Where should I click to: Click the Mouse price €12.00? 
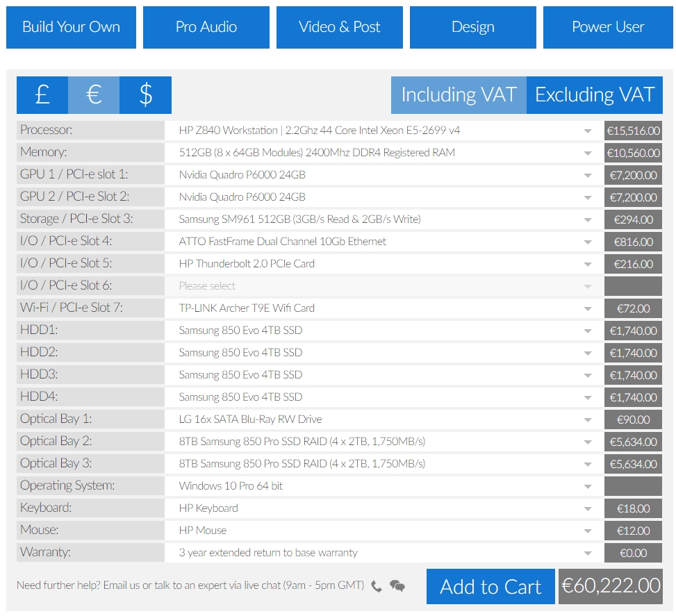(633, 530)
